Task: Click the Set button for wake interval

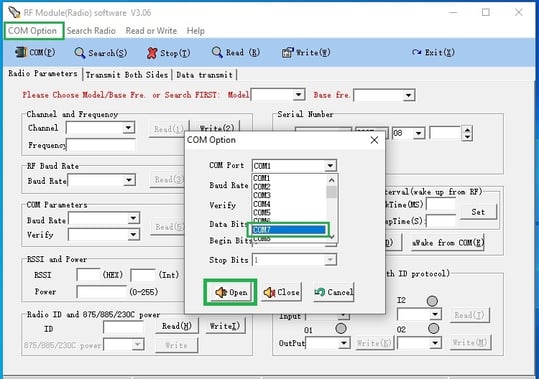Action: tap(478, 212)
